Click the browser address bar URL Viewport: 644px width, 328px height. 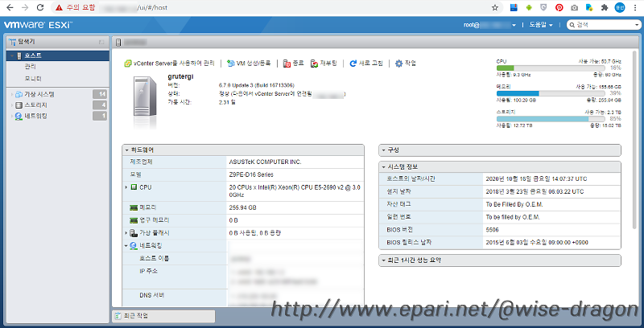(x=153, y=7)
